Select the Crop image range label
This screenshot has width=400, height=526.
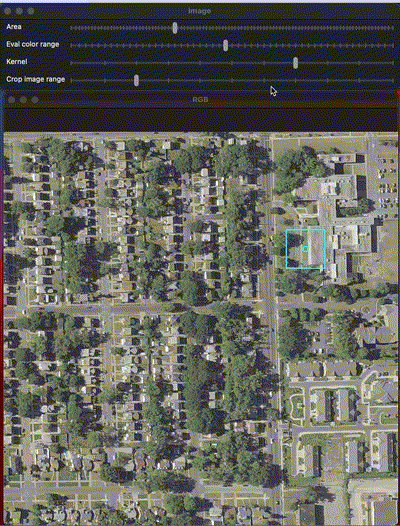(x=36, y=80)
